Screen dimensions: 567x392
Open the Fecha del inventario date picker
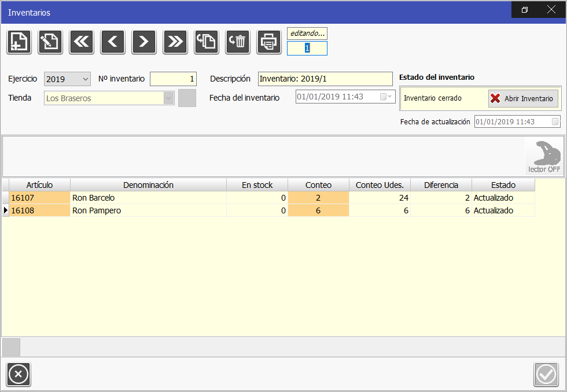pos(386,97)
